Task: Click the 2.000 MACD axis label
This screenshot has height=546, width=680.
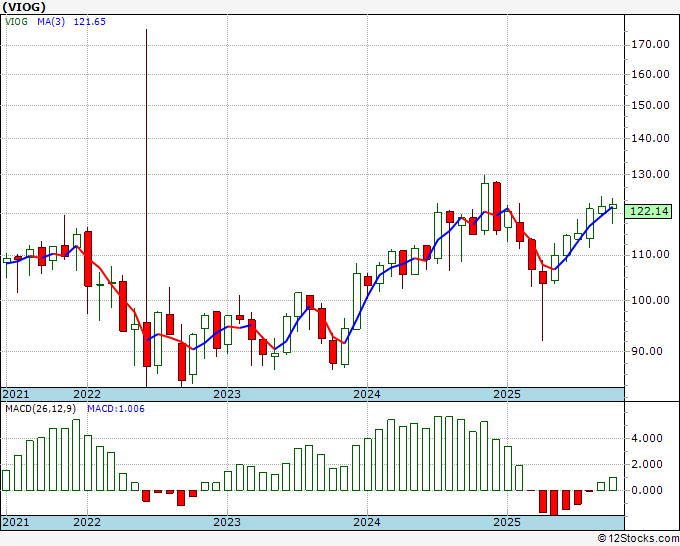Action: 647,464
